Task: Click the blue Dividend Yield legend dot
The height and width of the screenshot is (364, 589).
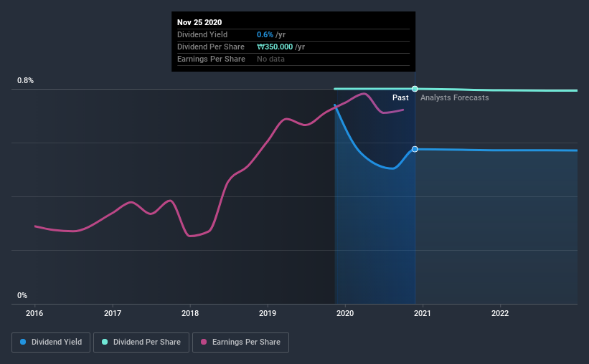Action: [23, 342]
